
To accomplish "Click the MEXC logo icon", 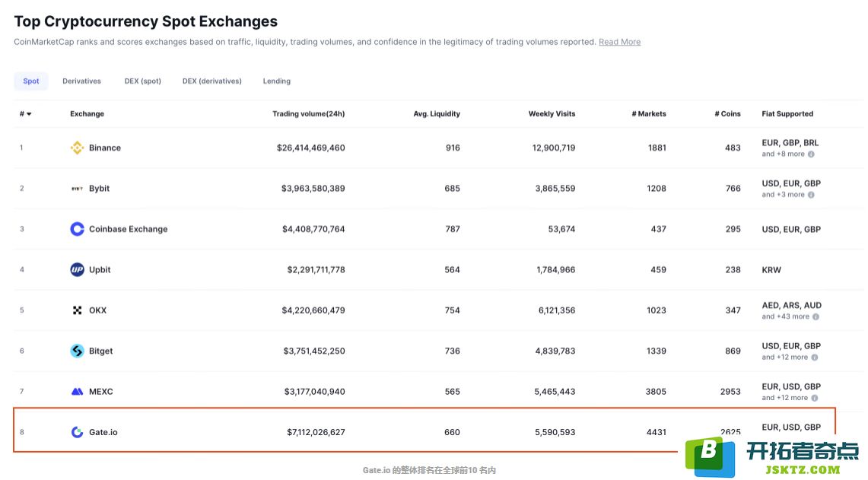I will 77,392.
